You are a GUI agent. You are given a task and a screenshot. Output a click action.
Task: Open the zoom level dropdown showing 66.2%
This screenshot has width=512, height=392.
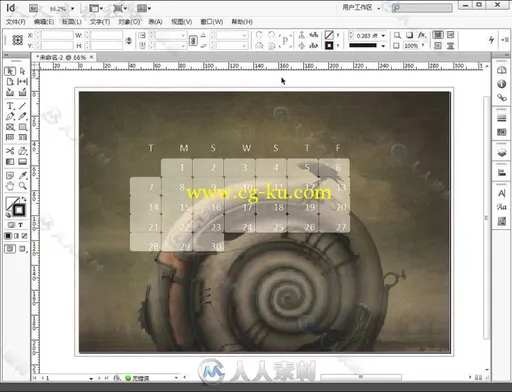72,9
